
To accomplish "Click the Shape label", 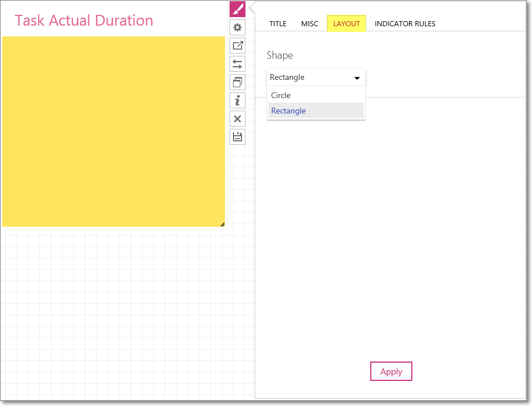I will tap(280, 55).
